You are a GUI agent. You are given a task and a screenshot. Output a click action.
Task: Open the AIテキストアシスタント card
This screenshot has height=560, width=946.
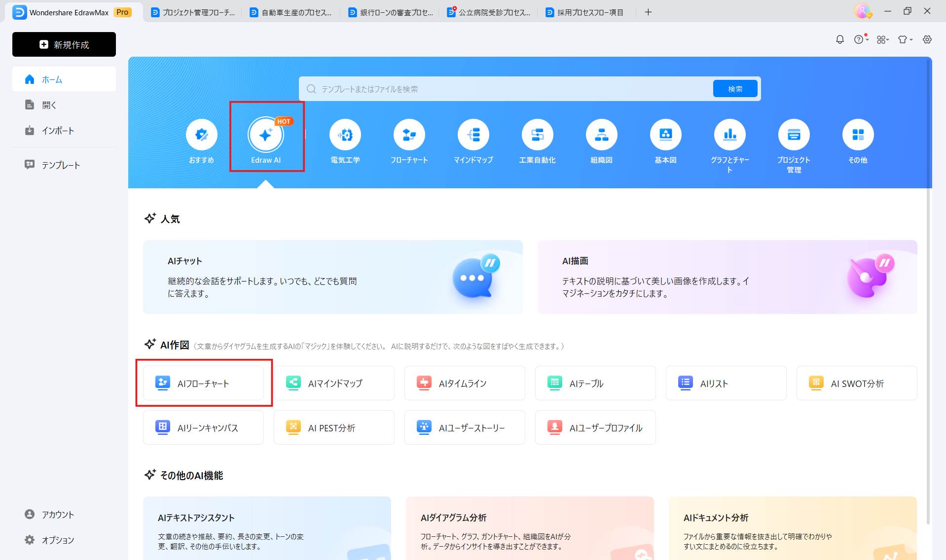click(x=267, y=528)
